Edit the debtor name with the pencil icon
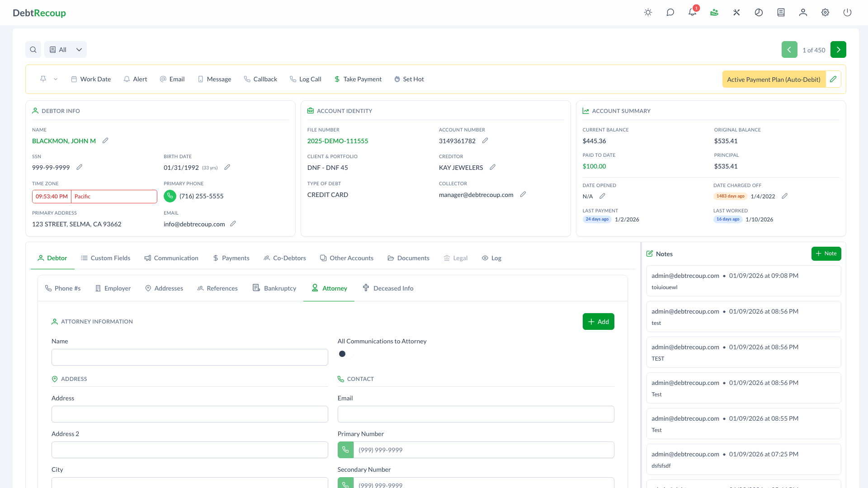The width and height of the screenshot is (868, 488). [105, 141]
